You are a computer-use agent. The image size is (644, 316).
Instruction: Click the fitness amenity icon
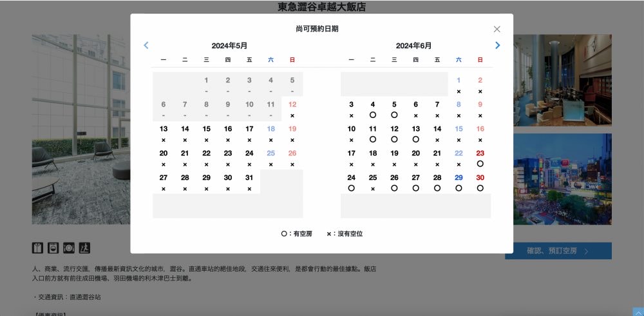pyautogui.click(x=84, y=248)
